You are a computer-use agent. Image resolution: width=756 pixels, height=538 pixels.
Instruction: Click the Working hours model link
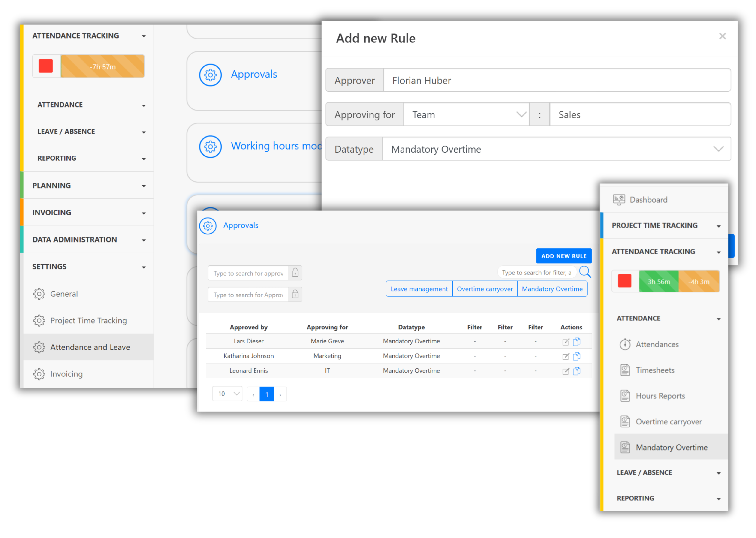click(x=276, y=146)
